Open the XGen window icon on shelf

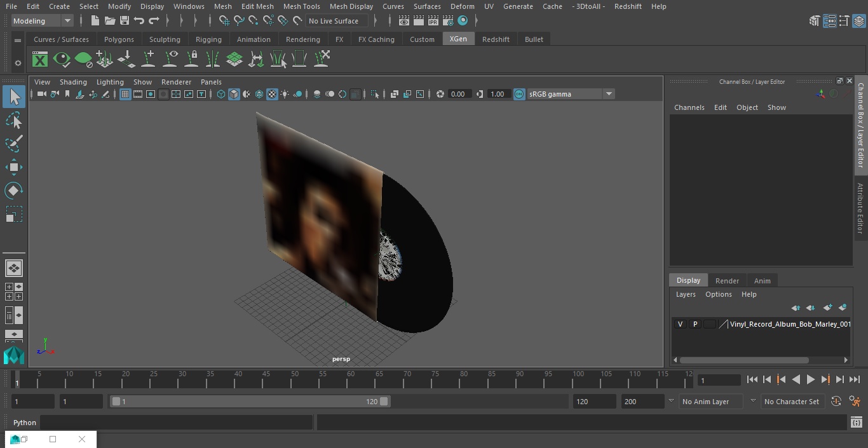[40, 60]
